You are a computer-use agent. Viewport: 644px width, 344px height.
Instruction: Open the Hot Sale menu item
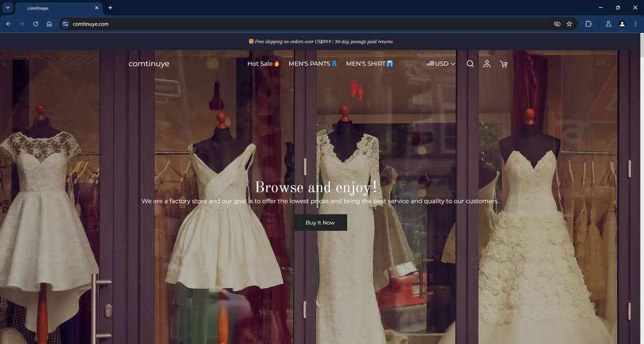[x=263, y=64]
